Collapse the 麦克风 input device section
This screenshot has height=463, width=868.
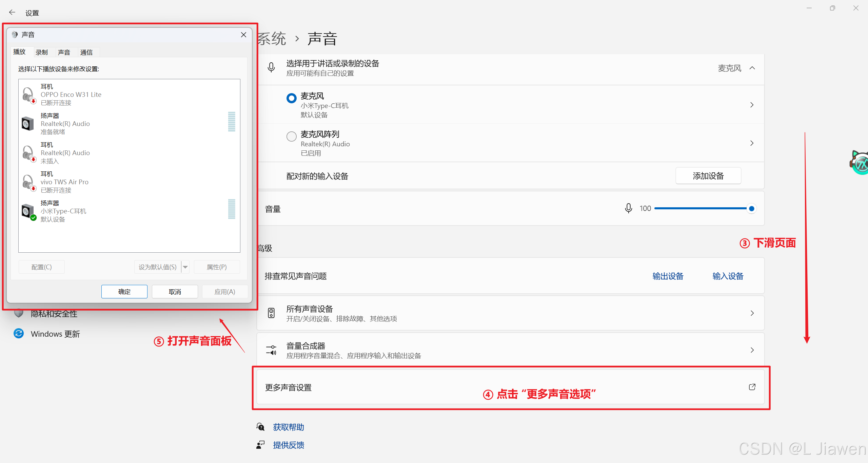(x=752, y=68)
